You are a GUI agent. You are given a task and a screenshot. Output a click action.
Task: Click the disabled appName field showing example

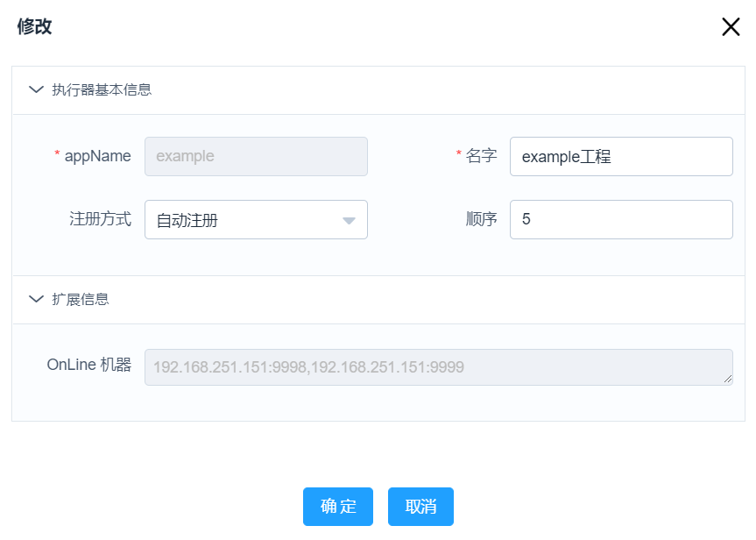256,156
